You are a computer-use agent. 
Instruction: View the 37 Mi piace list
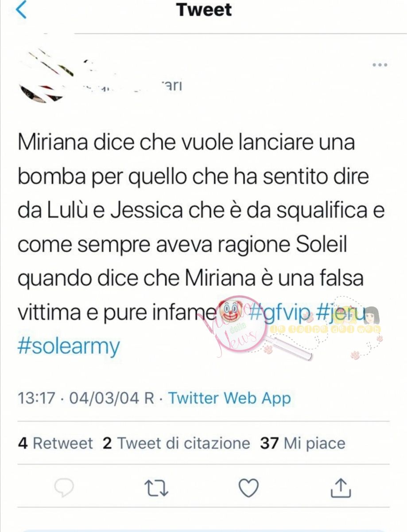point(302,443)
